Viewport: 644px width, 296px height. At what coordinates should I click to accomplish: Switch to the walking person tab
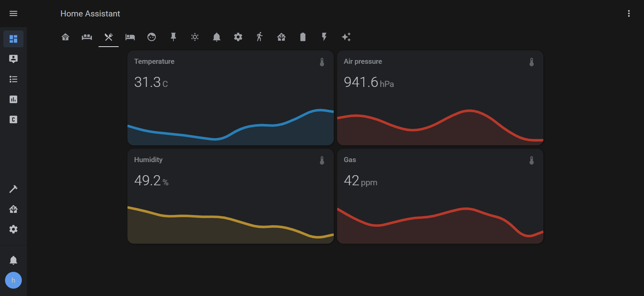(x=260, y=37)
